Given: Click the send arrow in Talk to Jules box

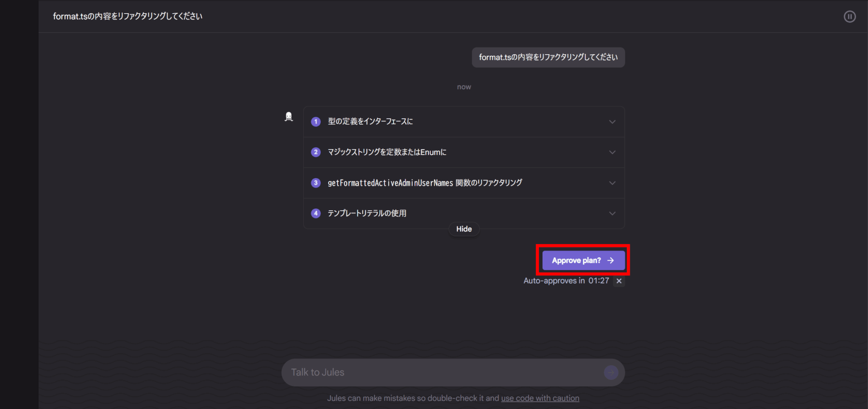Looking at the screenshot, I should [611, 373].
